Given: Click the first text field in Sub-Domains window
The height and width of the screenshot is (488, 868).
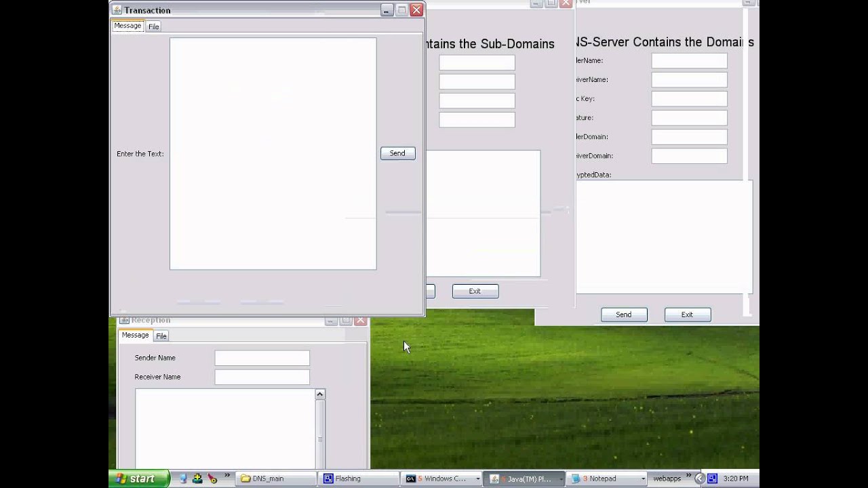Looking at the screenshot, I should pyautogui.click(x=477, y=62).
